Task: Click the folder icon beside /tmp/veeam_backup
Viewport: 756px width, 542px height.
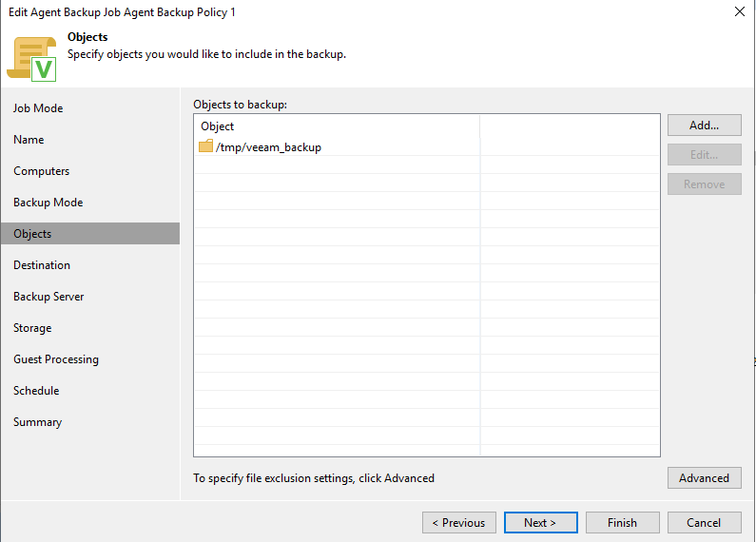Action: click(205, 147)
